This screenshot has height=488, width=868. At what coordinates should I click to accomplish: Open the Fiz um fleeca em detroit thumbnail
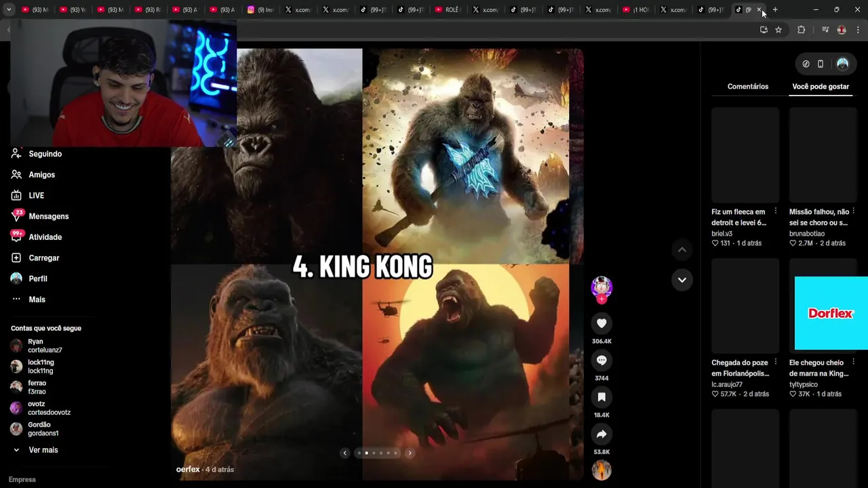click(745, 155)
